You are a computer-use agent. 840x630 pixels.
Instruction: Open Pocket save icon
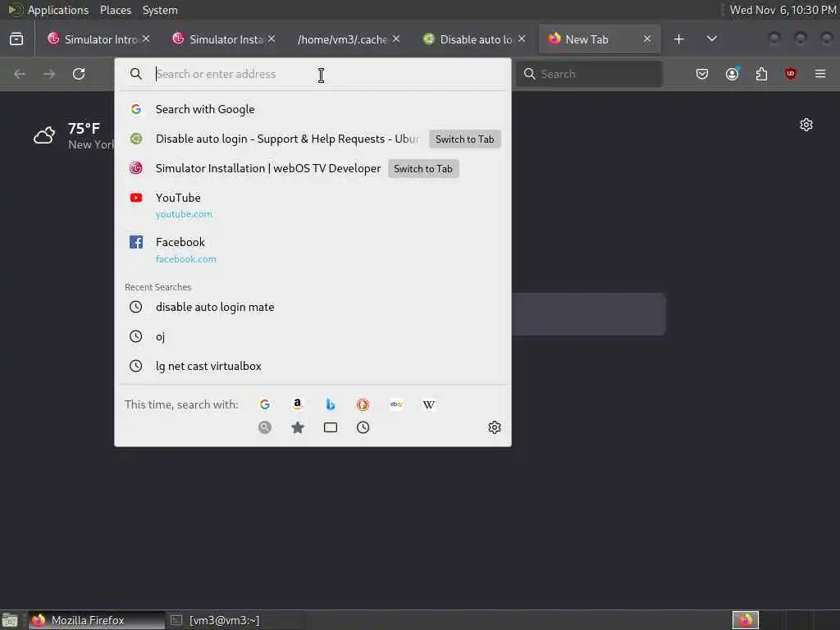[x=702, y=74]
